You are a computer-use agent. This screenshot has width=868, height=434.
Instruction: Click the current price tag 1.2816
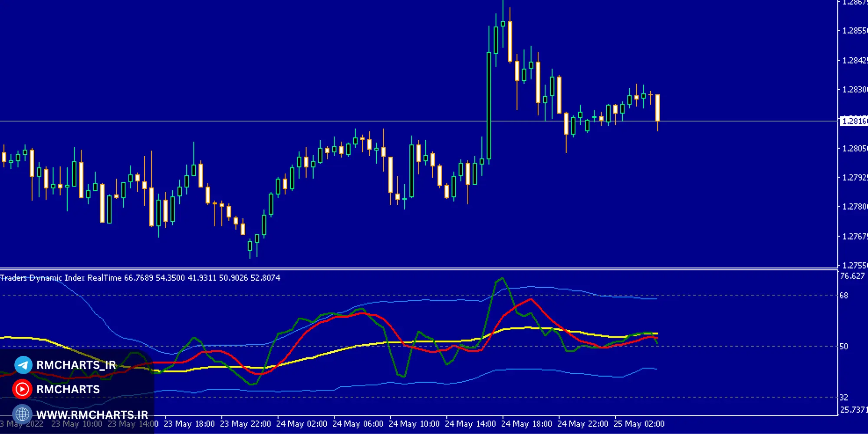[853, 121]
